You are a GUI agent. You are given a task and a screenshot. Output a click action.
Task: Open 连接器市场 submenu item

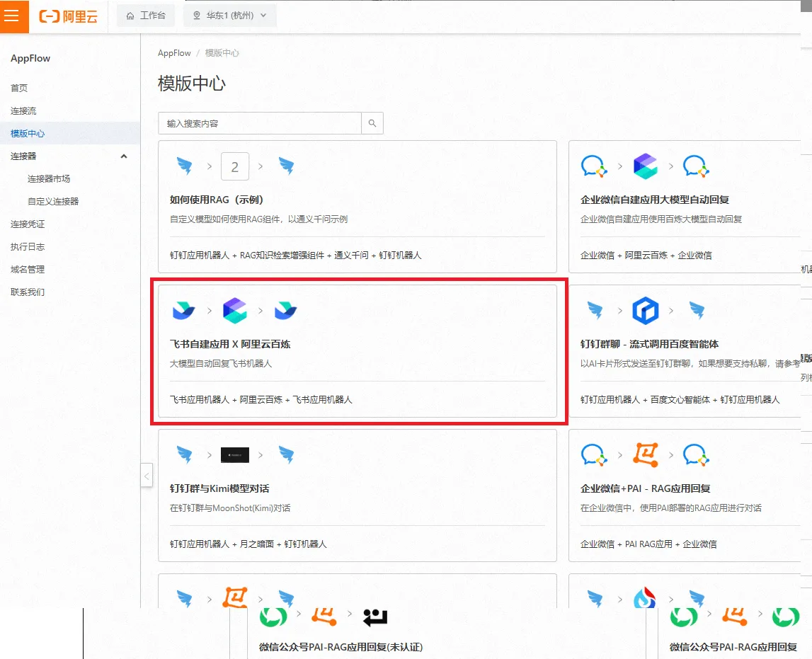[49, 178]
